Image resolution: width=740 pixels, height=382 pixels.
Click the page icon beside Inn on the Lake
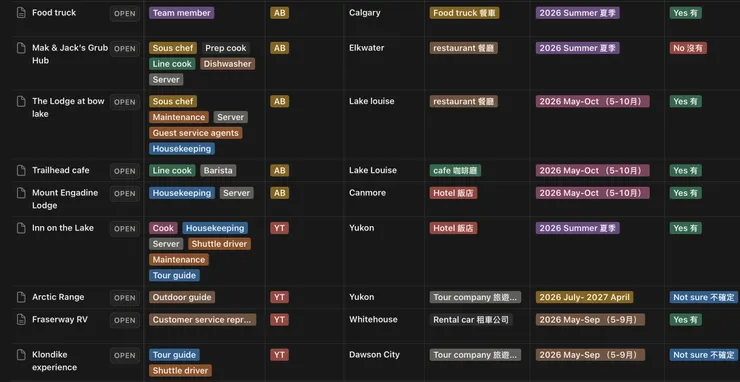coord(21,228)
